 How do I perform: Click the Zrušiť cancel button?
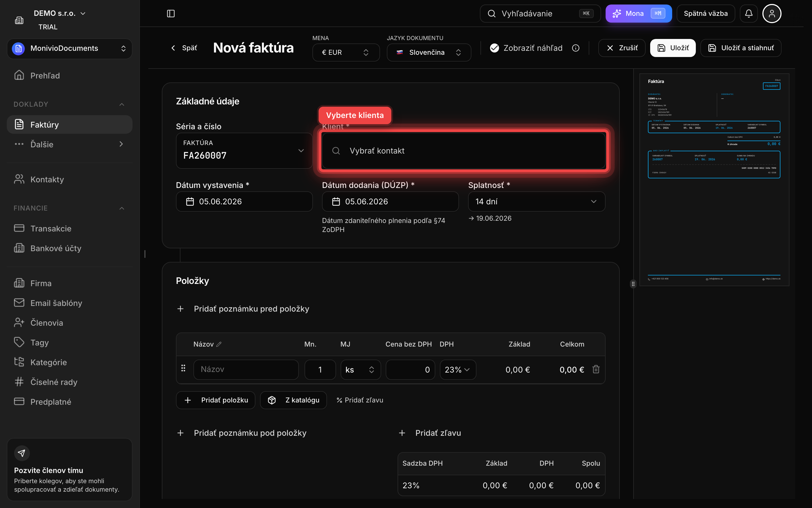622,48
